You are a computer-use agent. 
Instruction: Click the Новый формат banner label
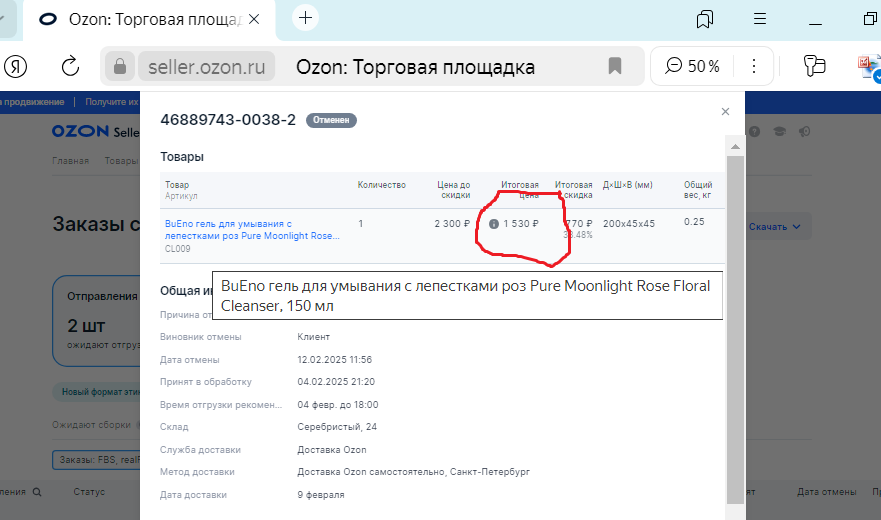coord(96,392)
